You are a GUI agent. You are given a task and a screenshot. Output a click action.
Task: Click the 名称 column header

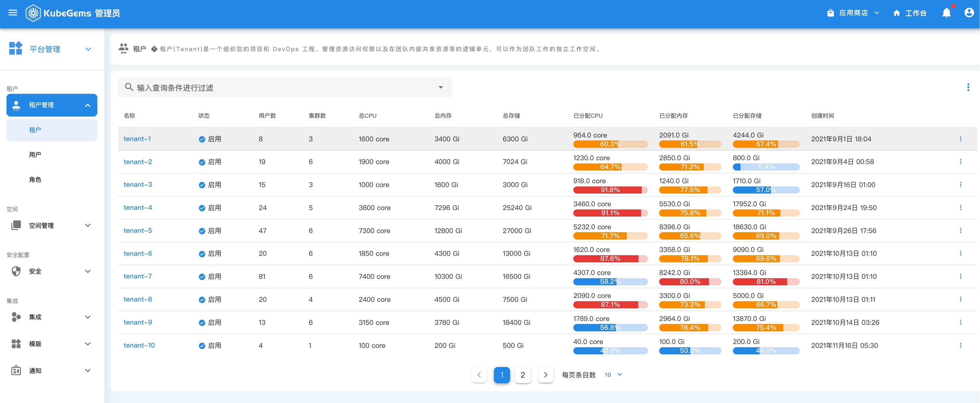129,116
